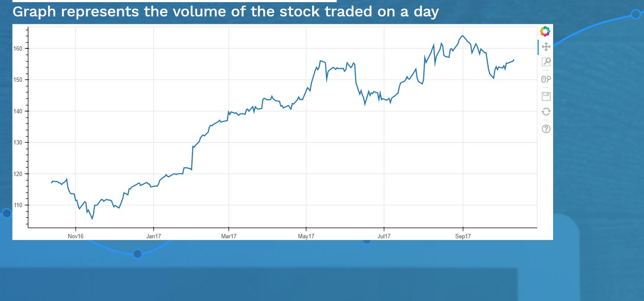Click the Bokeh logo in the plot toolbar
This screenshot has height=301, width=644.
pyautogui.click(x=545, y=30)
